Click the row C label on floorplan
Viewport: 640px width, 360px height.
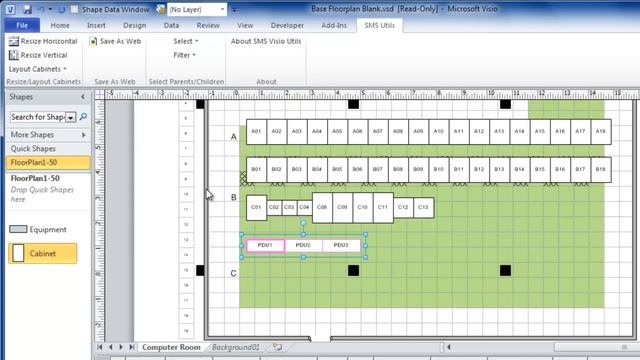233,273
